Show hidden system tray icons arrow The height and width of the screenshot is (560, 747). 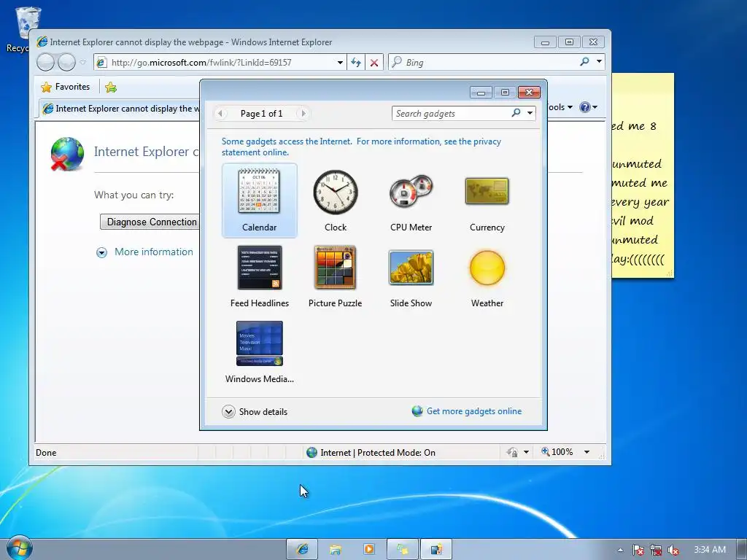coord(620,550)
